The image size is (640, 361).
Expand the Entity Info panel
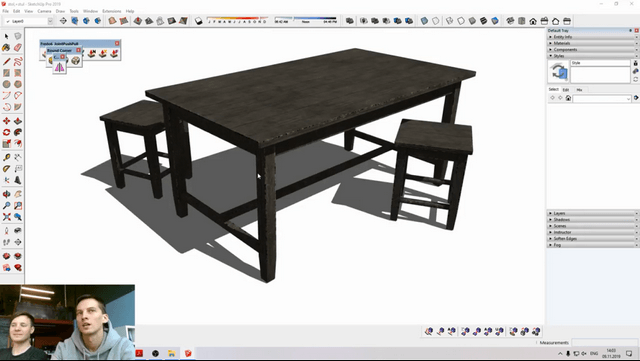593,37
